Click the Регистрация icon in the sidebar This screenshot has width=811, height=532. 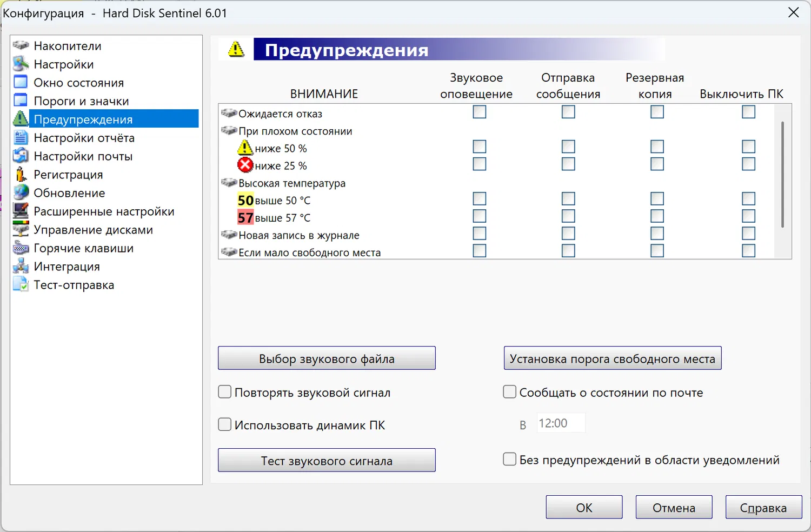[x=21, y=174]
